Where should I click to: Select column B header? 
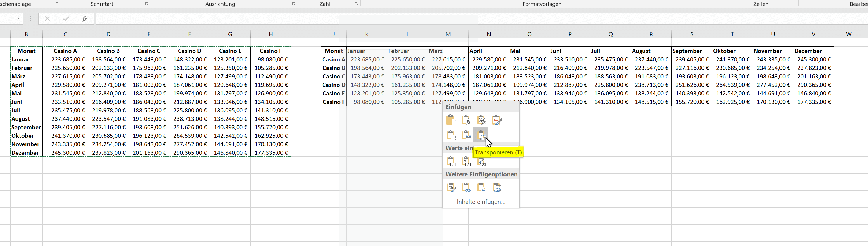[x=27, y=34]
